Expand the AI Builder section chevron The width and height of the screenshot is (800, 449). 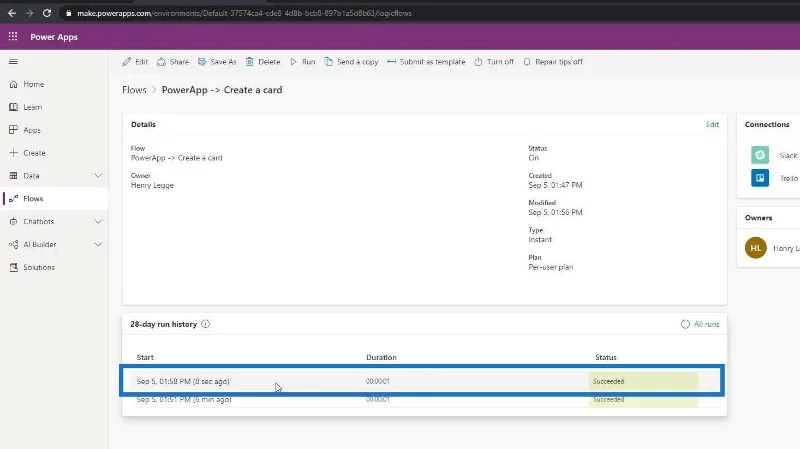[98, 244]
